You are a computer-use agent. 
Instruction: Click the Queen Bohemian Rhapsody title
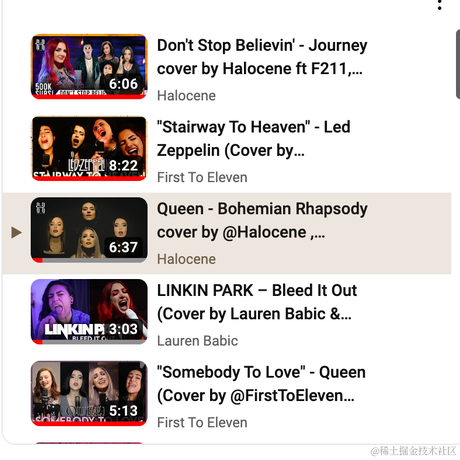coord(262,220)
